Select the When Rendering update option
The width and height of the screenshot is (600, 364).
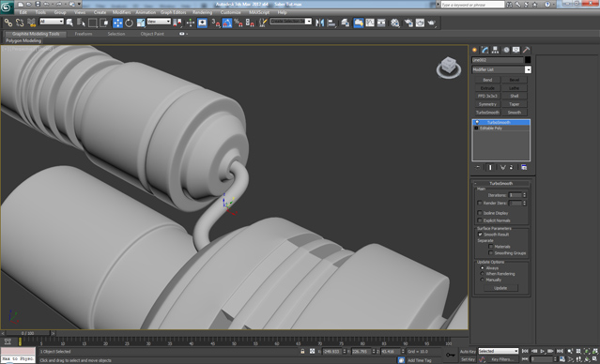pyautogui.click(x=482, y=274)
